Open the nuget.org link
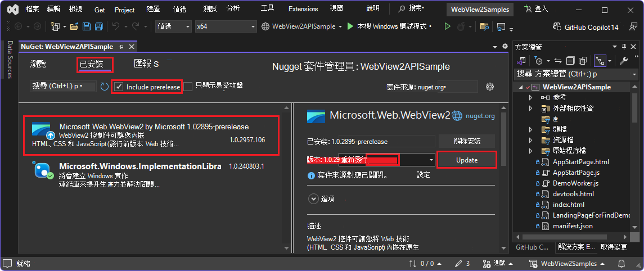Screen dimensions: 644x271 pos(480,116)
